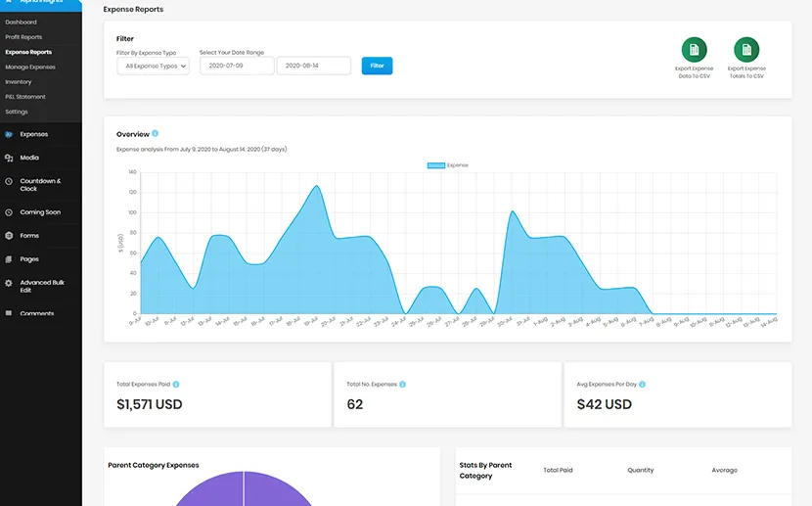812x506 pixels.
Task: Open Inventory in the sidebar
Action: tap(19, 82)
